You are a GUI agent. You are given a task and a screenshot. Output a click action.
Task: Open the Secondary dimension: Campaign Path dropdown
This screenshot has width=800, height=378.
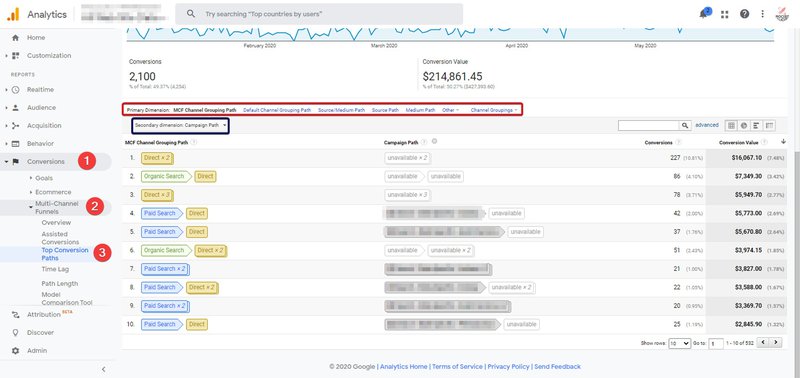click(x=181, y=125)
